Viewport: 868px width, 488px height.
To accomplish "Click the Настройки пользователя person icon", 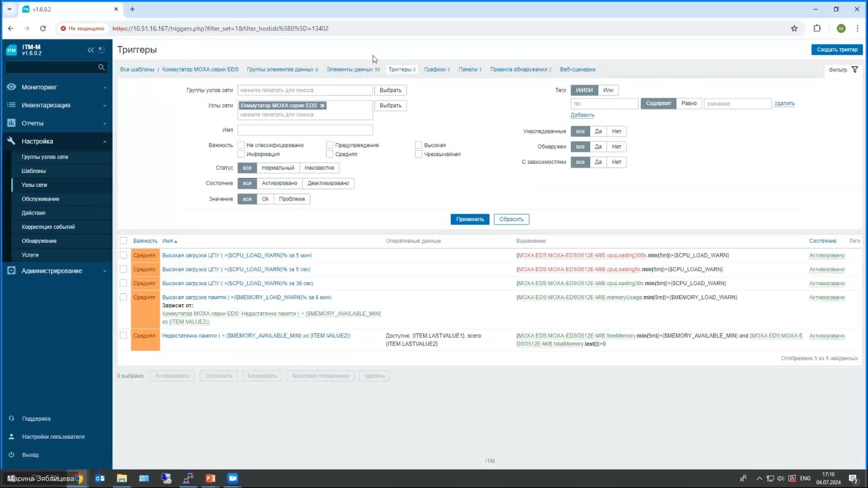I will click(x=11, y=436).
